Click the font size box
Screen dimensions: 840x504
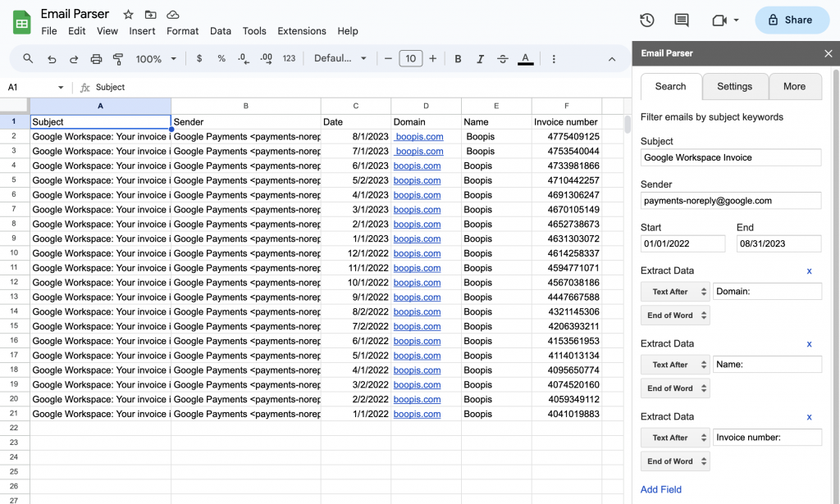(411, 58)
